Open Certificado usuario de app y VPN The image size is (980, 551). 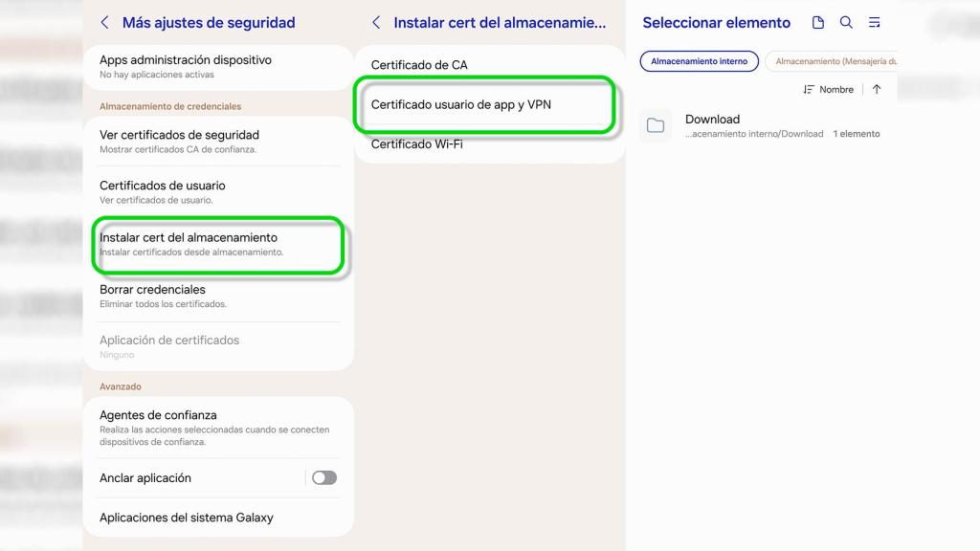(463, 104)
